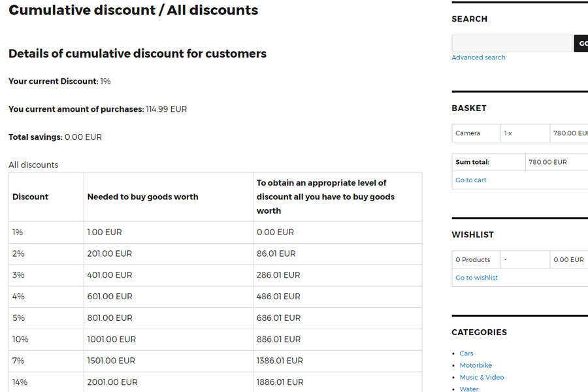The image size is (588, 392).
Task: Visit the Music & Video category
Action: tap(482, 377)
